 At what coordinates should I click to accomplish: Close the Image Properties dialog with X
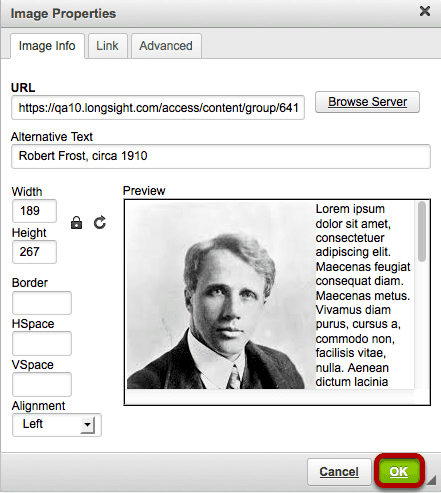425,11
